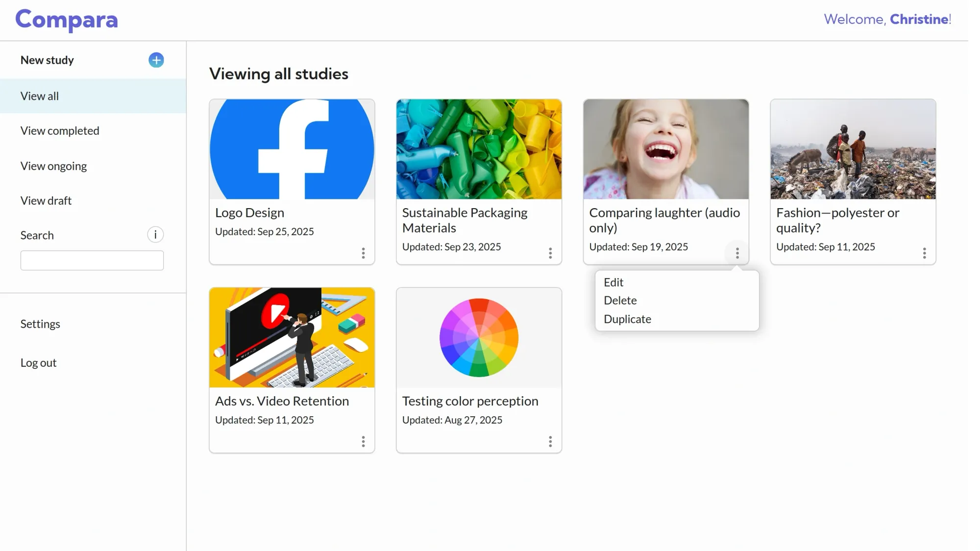The width and height of the screenshot is (980, 551).
Task: Choose Duplicate from the popup menu
Action: click(x=627, y=319)
